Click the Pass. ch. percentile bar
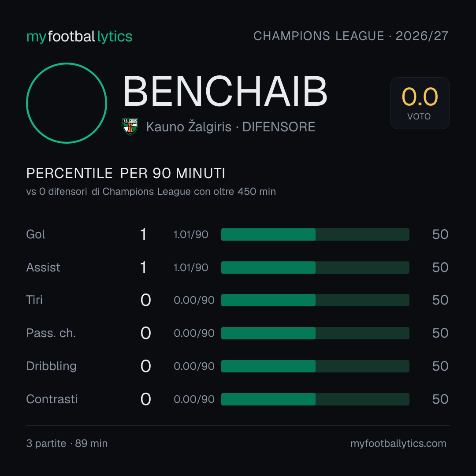The height and width of the screenshot is (476, 476). pos(315,333)
